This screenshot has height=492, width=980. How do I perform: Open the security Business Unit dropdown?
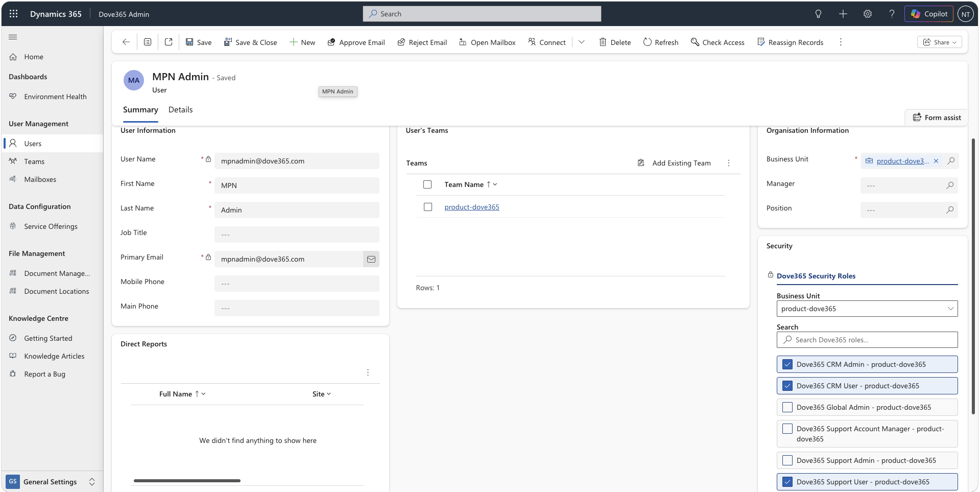(x=867, y=309)
